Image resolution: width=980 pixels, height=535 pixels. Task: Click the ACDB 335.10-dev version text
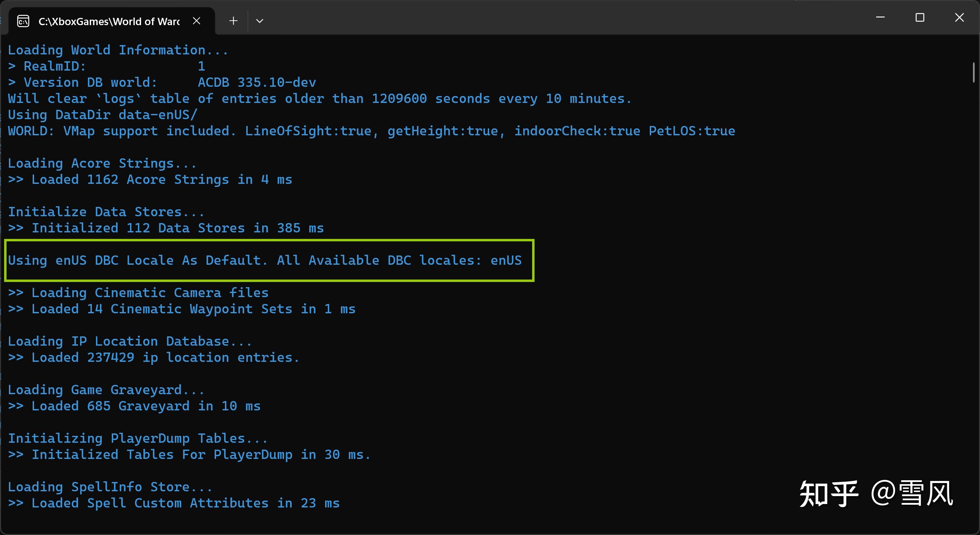257,82
